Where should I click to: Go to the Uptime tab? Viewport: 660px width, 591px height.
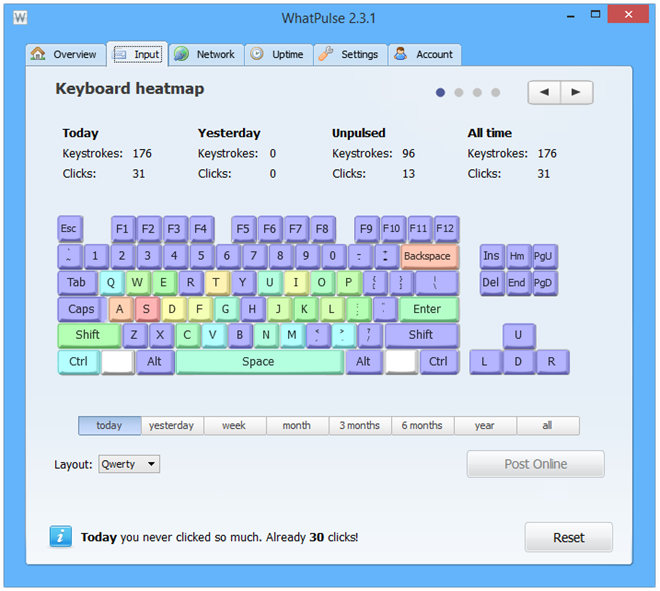279,54
